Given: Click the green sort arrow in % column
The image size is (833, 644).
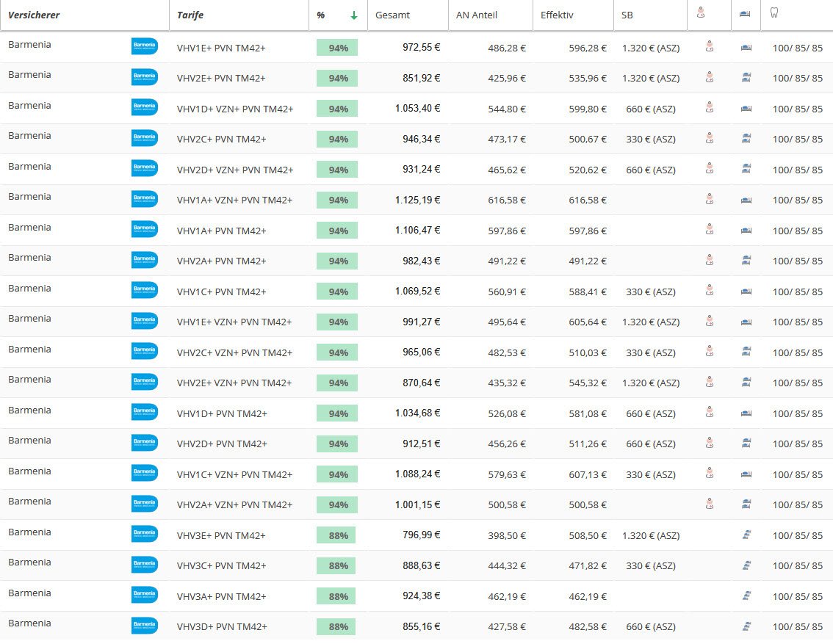Looking at the screenshot, I should [x=354, y=15].
